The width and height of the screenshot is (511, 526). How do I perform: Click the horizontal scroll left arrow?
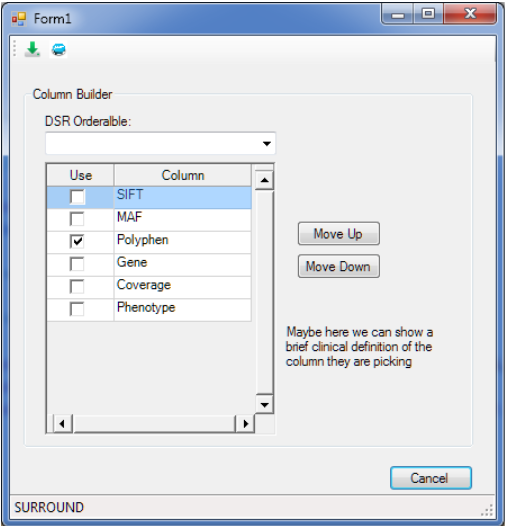[x=62, y=424]
